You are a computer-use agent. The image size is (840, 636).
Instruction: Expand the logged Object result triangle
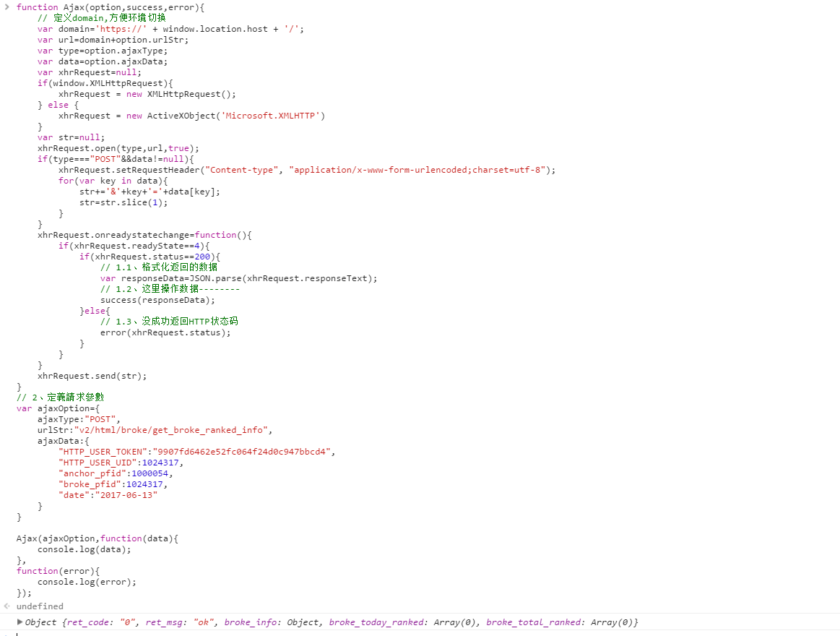pyautogui.click(x=20, y=622)
